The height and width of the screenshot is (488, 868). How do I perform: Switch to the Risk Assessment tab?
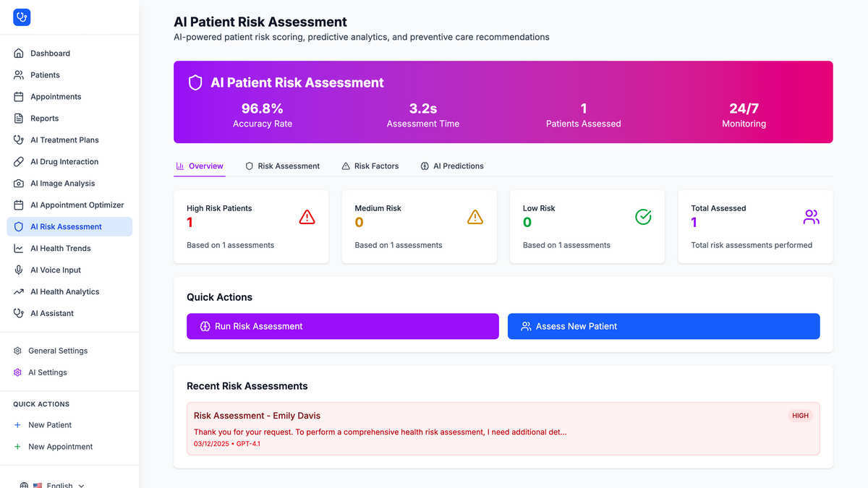point(282,166)
